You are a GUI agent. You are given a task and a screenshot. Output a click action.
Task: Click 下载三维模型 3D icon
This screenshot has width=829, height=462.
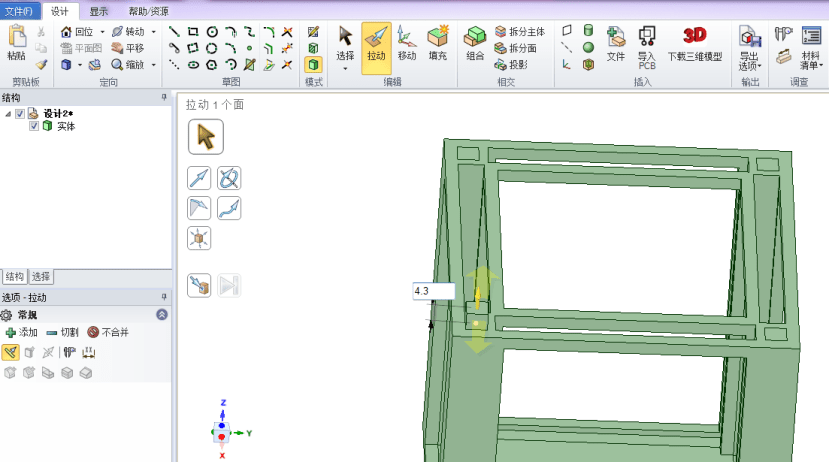tap(695, 43)
